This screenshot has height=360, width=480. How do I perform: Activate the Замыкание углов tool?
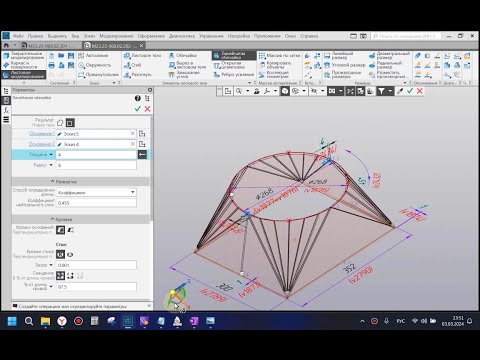click(184, 75)
